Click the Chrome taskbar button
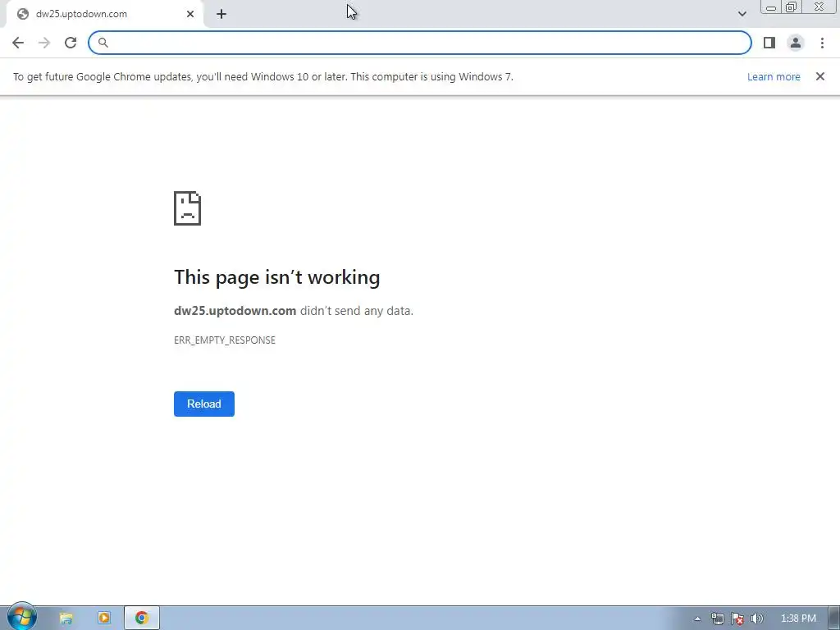Viewport: 840px width, 630px height. (x=142, y=619)
